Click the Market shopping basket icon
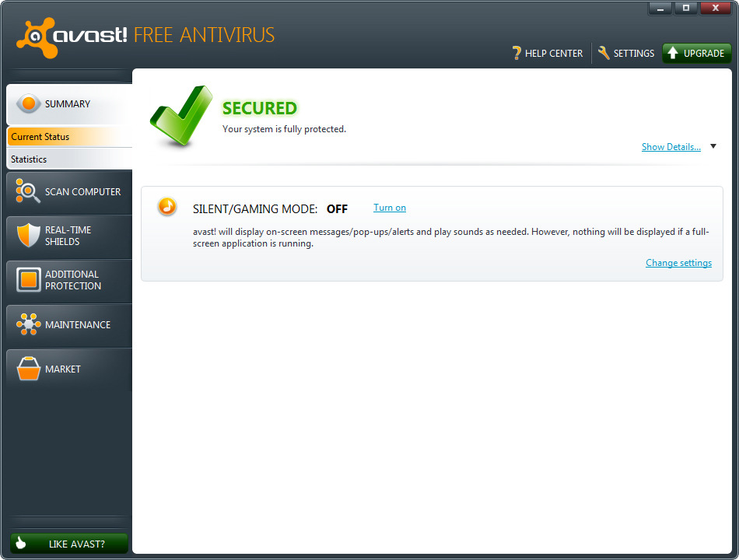The height and width of the screenshot is (560, 739). pyautogui.click(x=29, y=369)
